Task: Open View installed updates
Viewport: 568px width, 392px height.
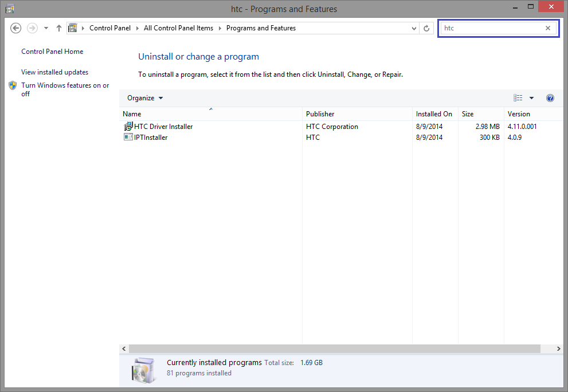Action: click(x=54, y=72)
